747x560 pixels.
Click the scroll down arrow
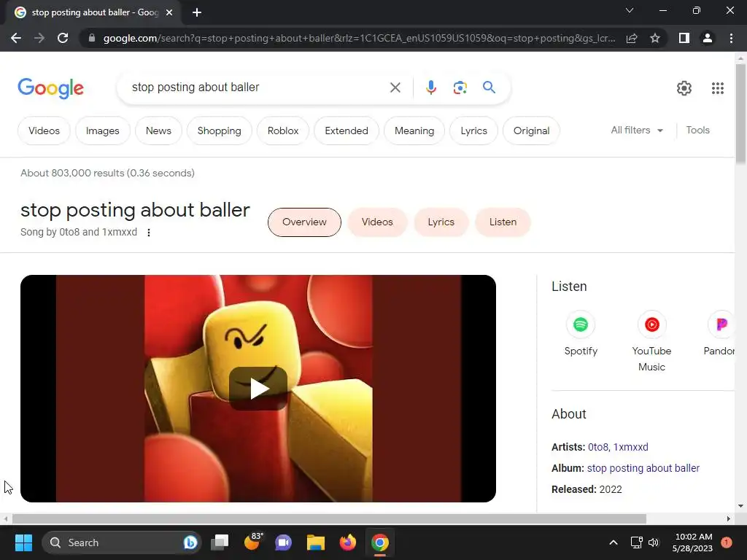[740, 506]
